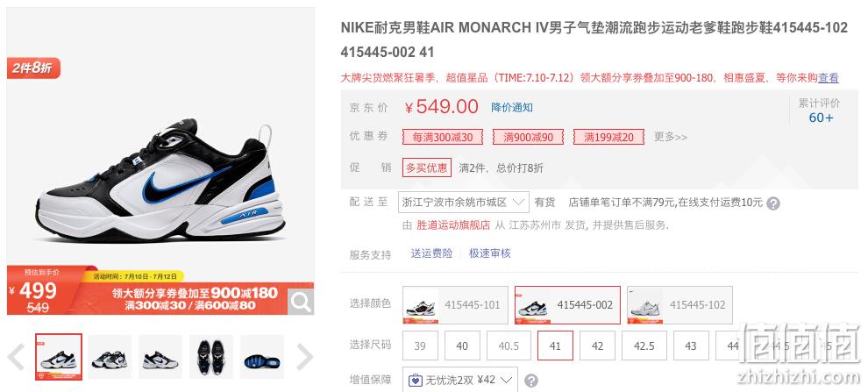This screenshot has width=868, height=392.
Task: Claim the 满900减90 coupon
Action: 528,137
